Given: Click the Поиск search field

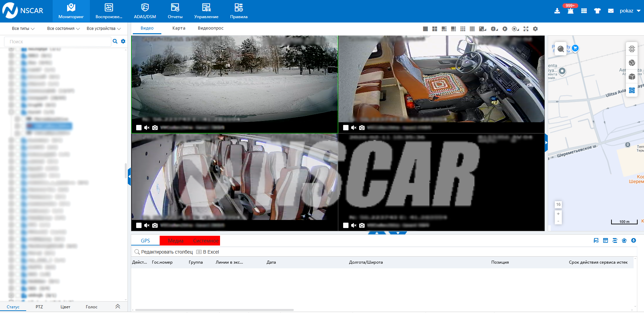Looking at the screenshot, I should [x=57, y=42].
